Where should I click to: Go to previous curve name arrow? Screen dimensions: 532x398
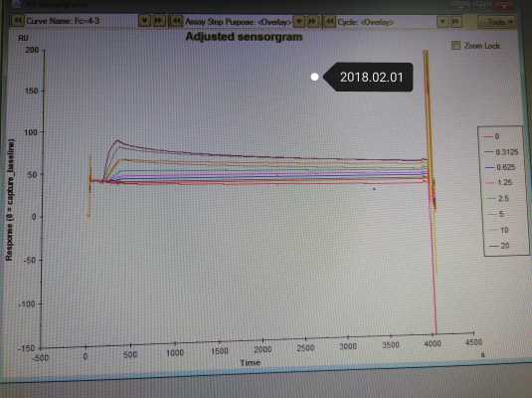[x=18, y=21]
